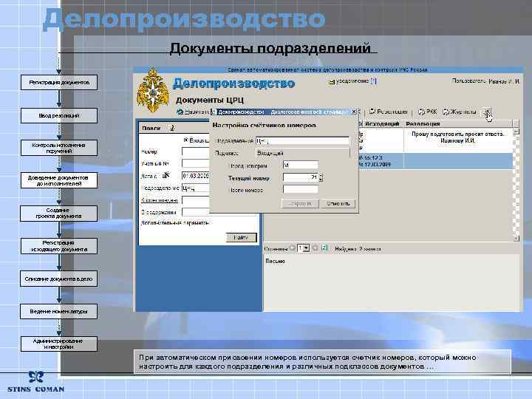Open the page number dropdown
The height and width of the screenshot is (399, 532).
click(x=304, y=248)
